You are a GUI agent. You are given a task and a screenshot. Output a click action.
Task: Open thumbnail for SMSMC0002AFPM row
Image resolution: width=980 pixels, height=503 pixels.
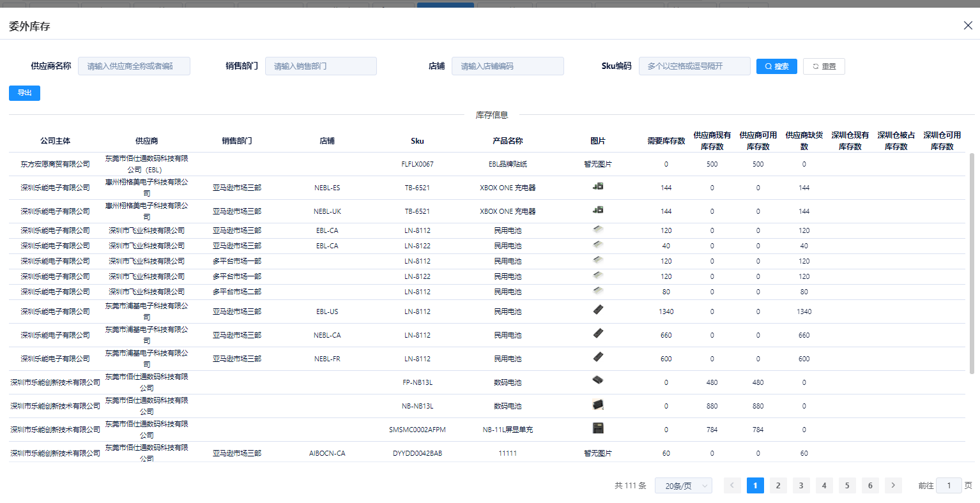click(598, 428)
